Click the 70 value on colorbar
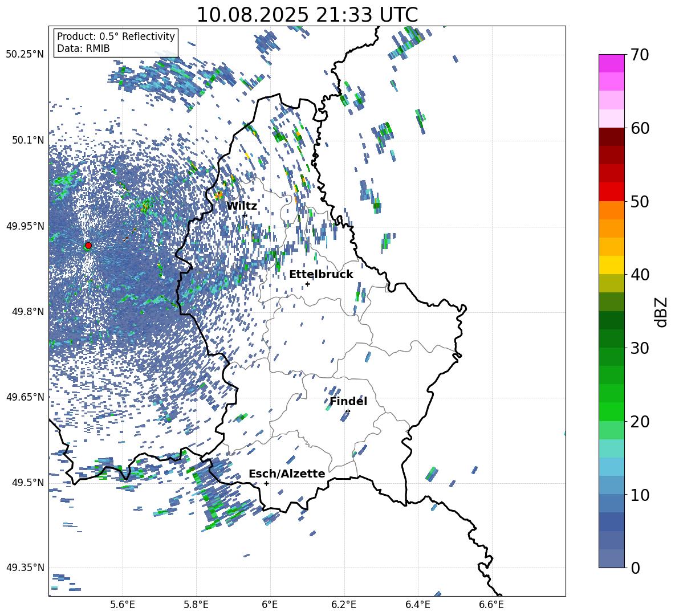 click(639, 55)
